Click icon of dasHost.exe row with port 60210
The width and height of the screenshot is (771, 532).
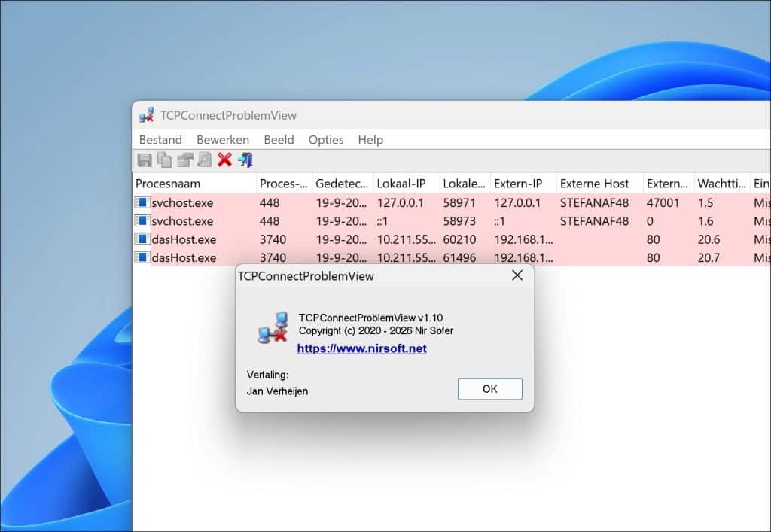pos(142,239)
